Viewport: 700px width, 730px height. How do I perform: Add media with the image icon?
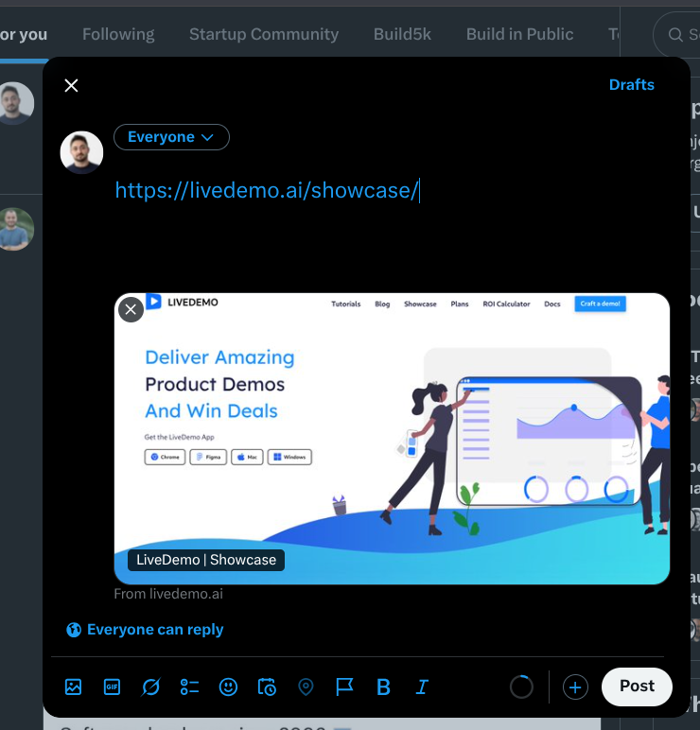click(73, 687)
